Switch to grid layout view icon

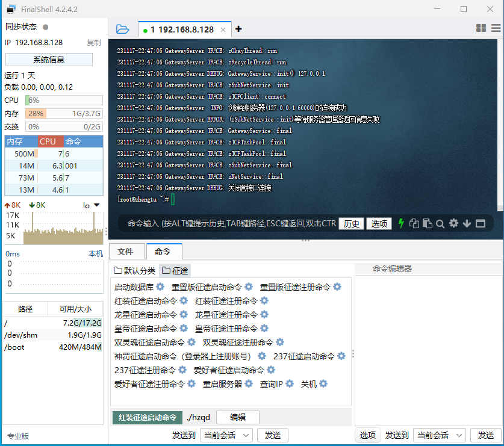point(481,28)
